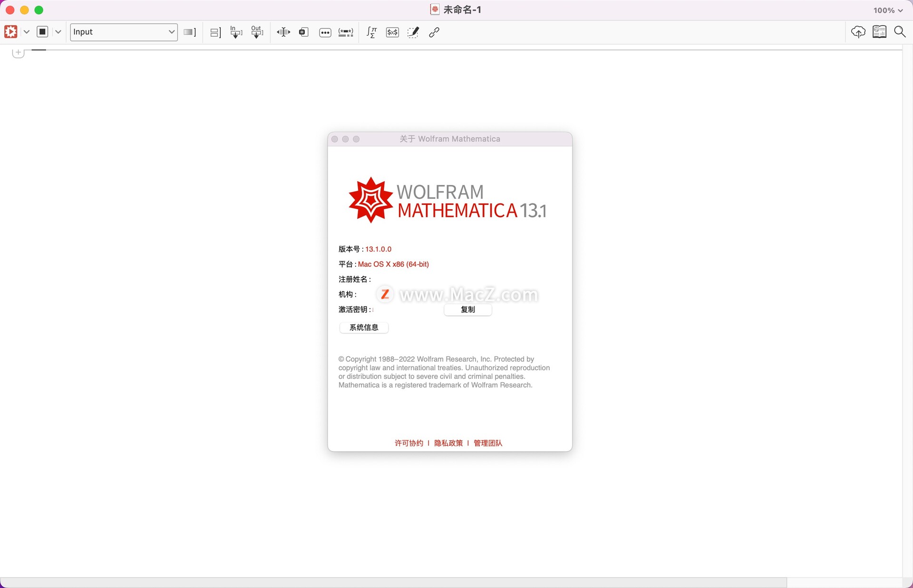Click the notebook title 未命名-1

462,10
